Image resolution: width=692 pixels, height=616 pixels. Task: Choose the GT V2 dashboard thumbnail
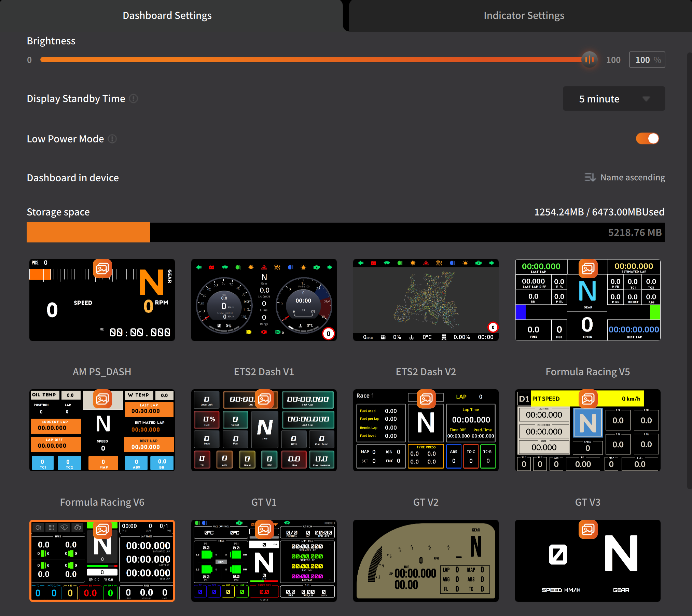[x=426, y=430]
